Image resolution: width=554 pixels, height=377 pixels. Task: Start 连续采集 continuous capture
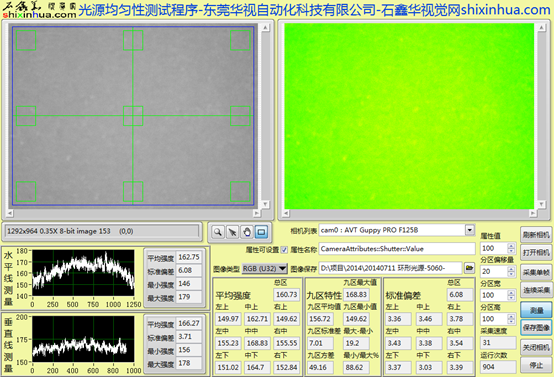[536, 290]
